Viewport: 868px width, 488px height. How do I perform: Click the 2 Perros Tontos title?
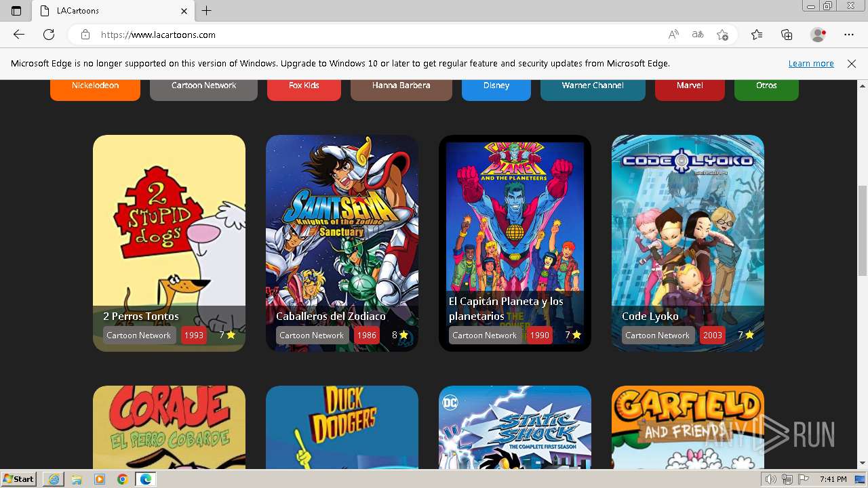click(141, 316)
